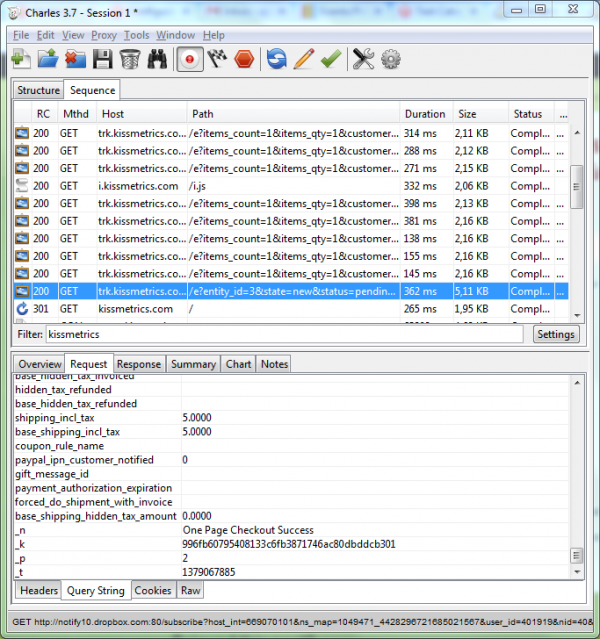The height and width of the screenshot is (639, 600).
Task: Open the Help menu
Action: point(214,35)
